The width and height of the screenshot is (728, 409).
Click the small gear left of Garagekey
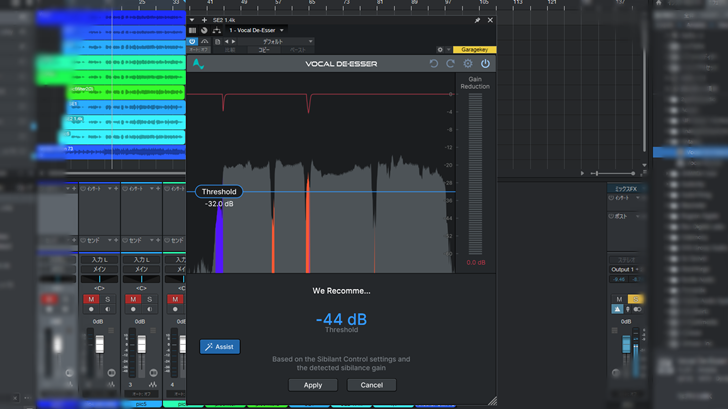(x=440, y=50)
